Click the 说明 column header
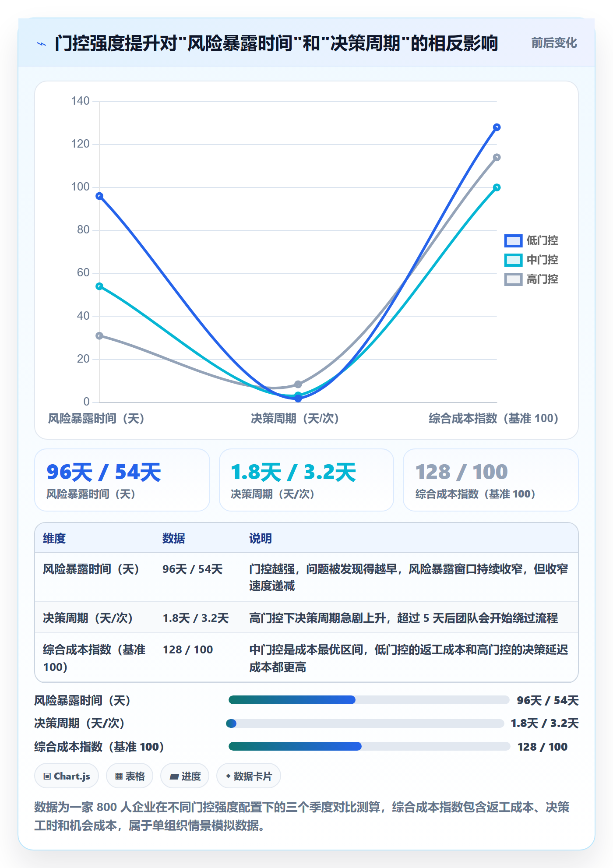This screenshot has height=868, width=613. 261,538
